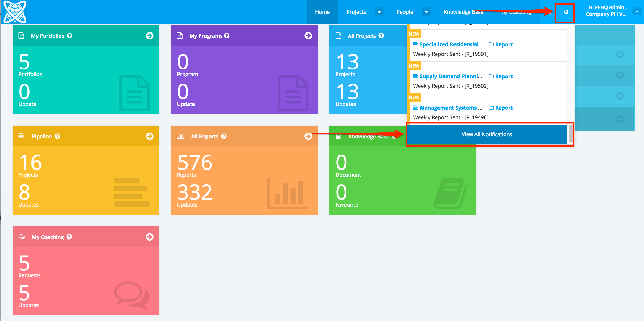Click My Programs arrow icon
This screenshot has height=321, width=644.
click(x=308, y=36)
